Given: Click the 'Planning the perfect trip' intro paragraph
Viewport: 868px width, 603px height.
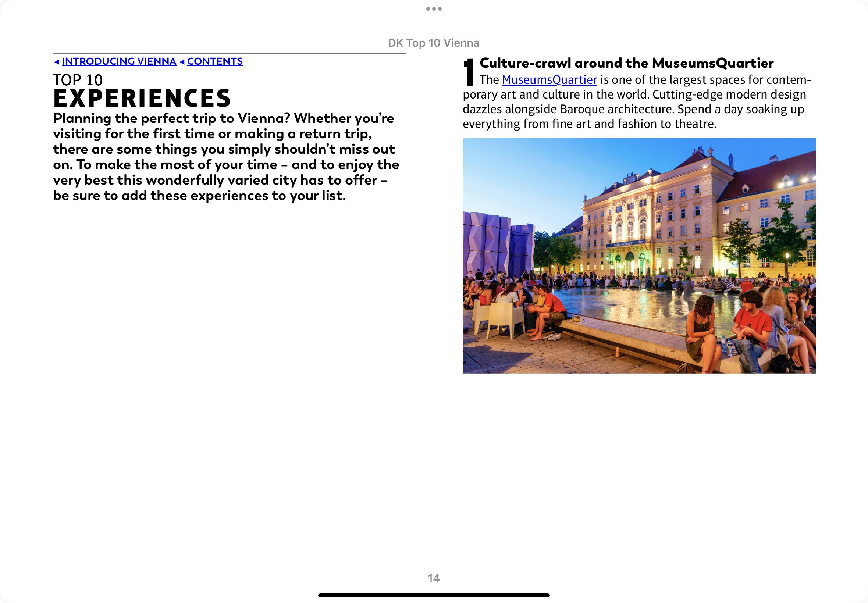Looking at the screenshot, I should coord(225,156).
